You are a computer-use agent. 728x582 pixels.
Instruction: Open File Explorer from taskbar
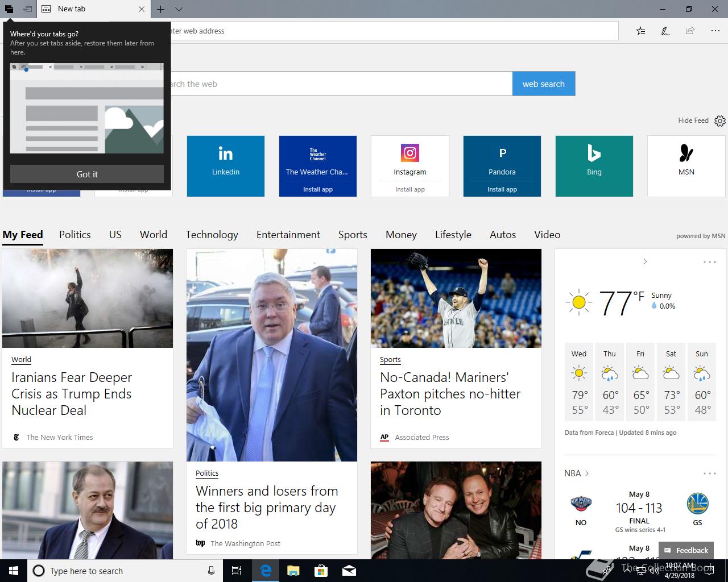(x=293, y=571)
